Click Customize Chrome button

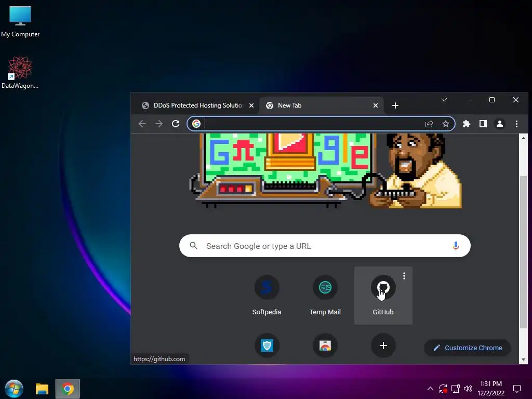pos(468,348)
